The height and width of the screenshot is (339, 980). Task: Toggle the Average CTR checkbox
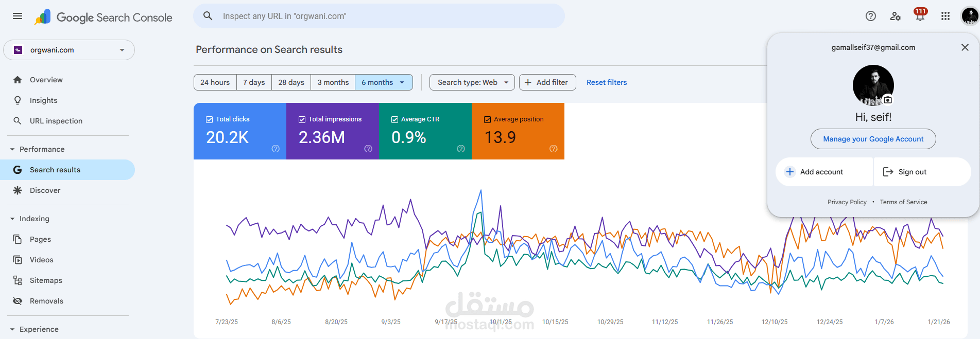coord(395,119)
